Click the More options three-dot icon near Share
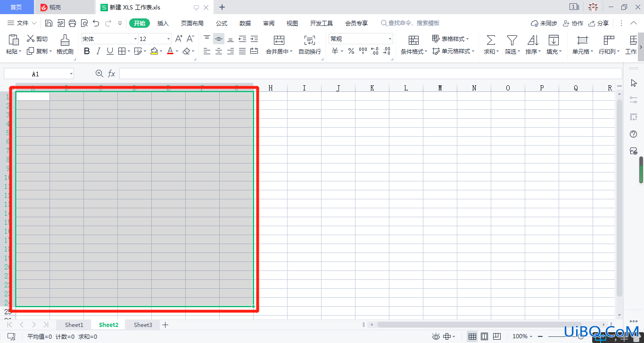The height and width of the screenshot is (343, 644). tap(621, 23)
